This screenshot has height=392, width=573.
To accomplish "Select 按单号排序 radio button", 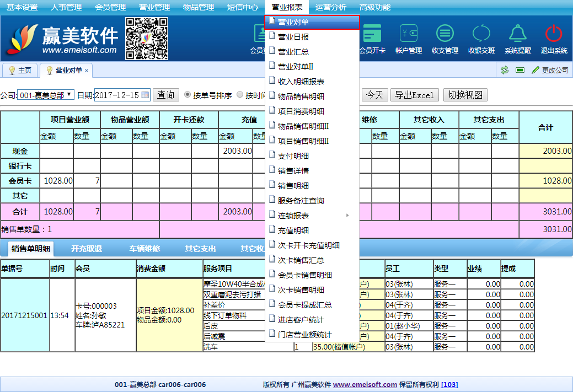I will point(188,95).
